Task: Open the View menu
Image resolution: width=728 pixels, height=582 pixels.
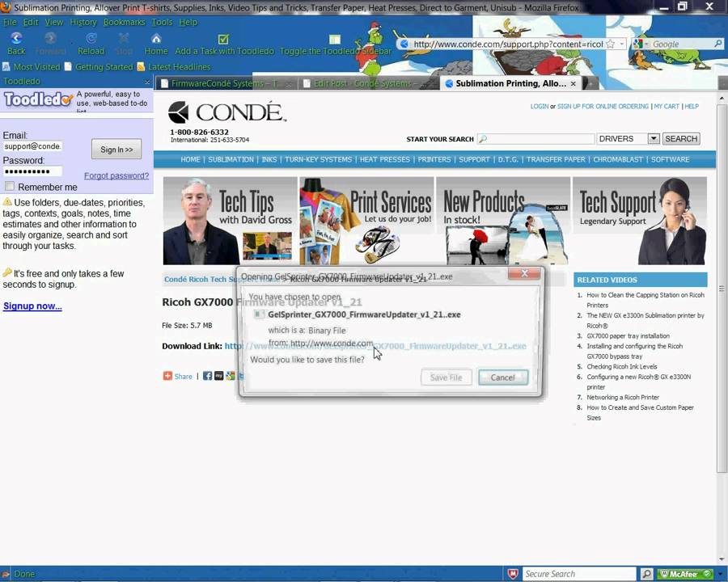Action: pos(54,23)
